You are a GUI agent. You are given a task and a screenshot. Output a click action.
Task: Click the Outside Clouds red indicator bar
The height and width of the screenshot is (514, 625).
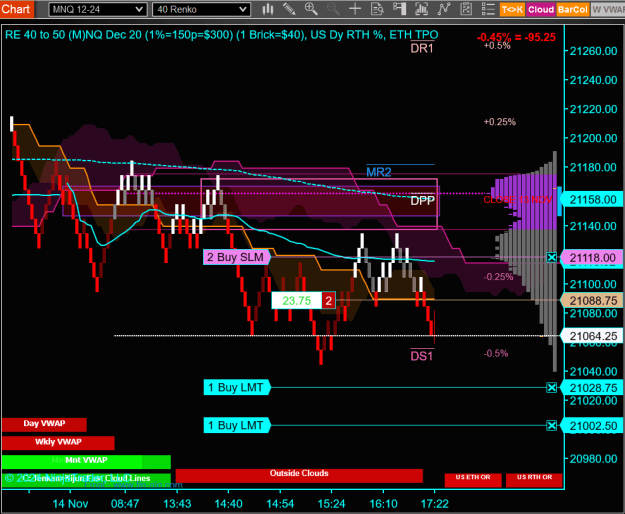[x=299, y=475]
